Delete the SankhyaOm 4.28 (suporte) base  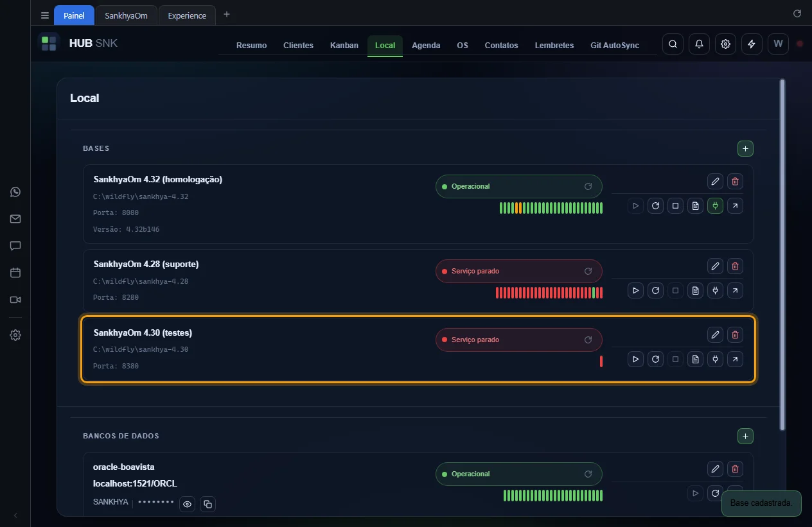(736, 266)
